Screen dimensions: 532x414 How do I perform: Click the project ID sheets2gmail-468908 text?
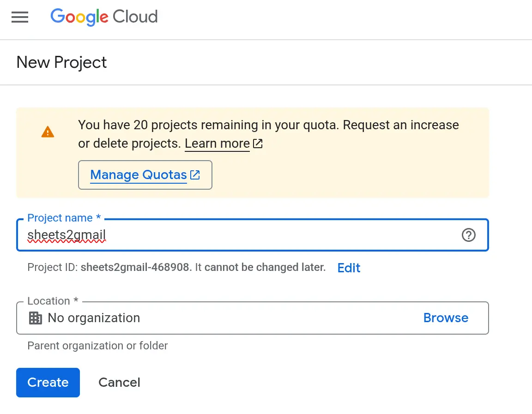[135, 267]
